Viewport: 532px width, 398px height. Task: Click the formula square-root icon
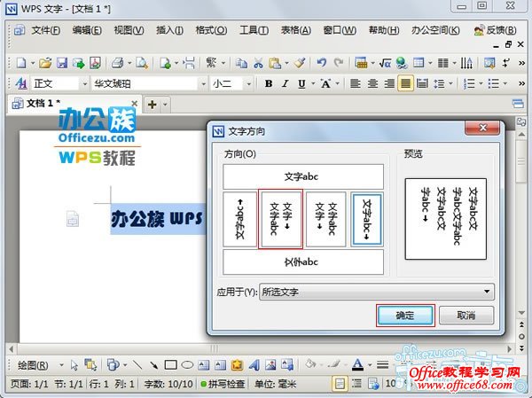(x=385, y=63)
